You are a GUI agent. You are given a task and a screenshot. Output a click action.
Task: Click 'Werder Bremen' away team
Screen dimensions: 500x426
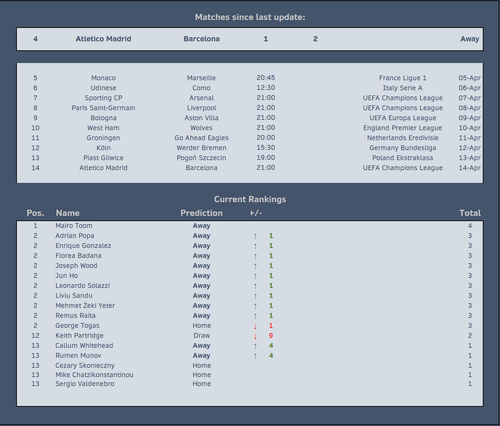click(x=201, y=148)
